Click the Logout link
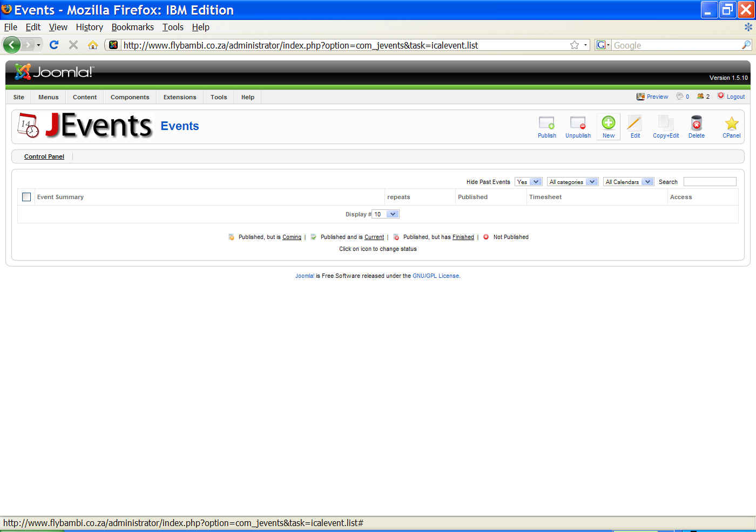This screenshot has width=756, height=532. point(735,97)
